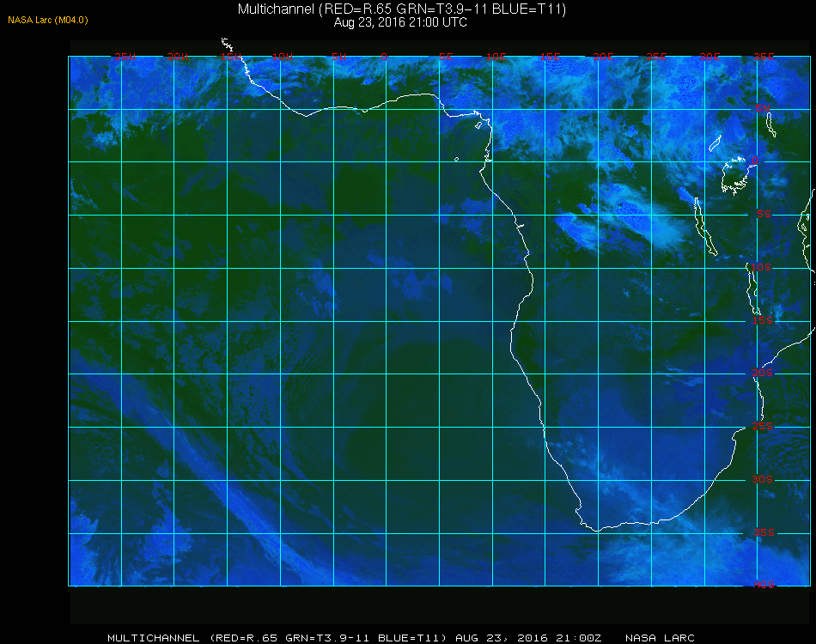Click the "AUG 23, 2016 21:00Z" footer text
816x644 pixels.
pyautogui.click(x=528, y=638)
